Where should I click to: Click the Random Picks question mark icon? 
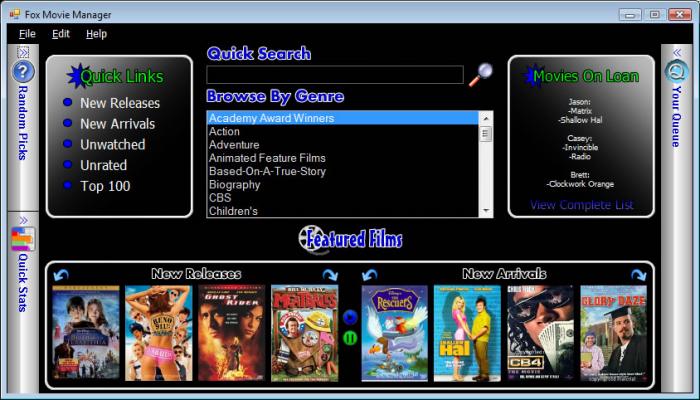(x=23, y=71)
